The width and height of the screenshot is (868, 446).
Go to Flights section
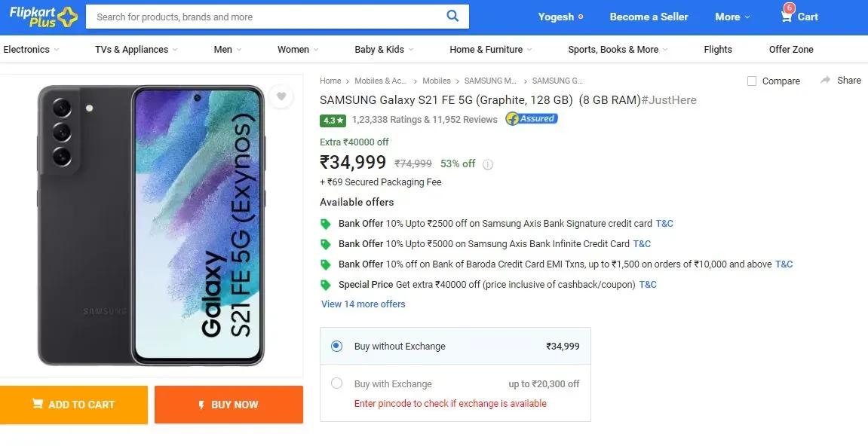718,49
